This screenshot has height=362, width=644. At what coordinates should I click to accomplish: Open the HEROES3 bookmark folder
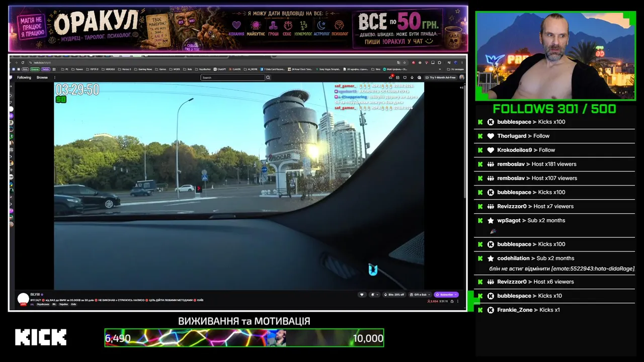pyautogui.click(x=108, y=69)
